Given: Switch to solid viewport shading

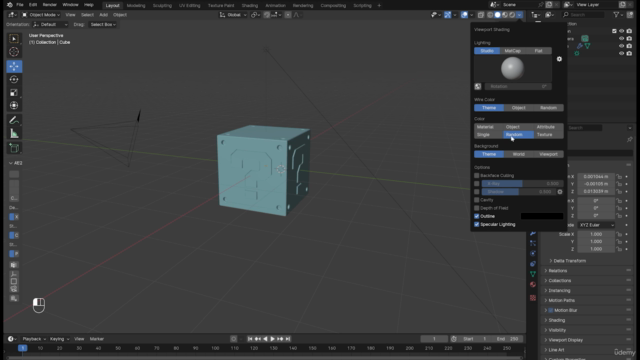Looking at the screenshot, I should click(x=497, y=15).
